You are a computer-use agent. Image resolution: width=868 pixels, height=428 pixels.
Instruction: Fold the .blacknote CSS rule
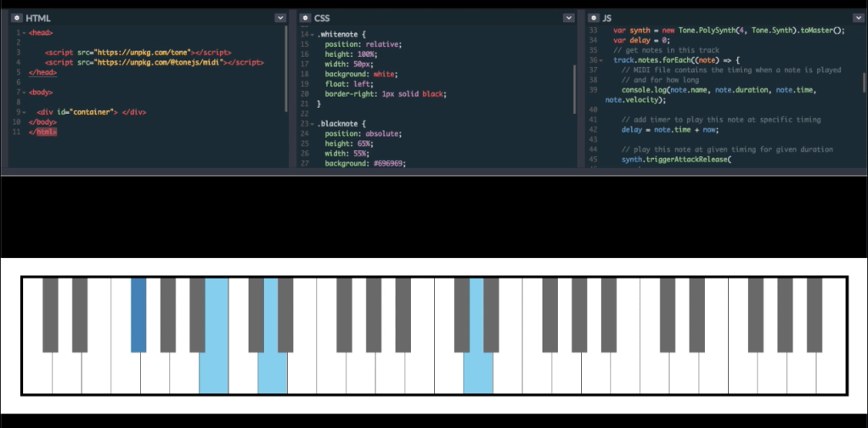pos(313,124)
